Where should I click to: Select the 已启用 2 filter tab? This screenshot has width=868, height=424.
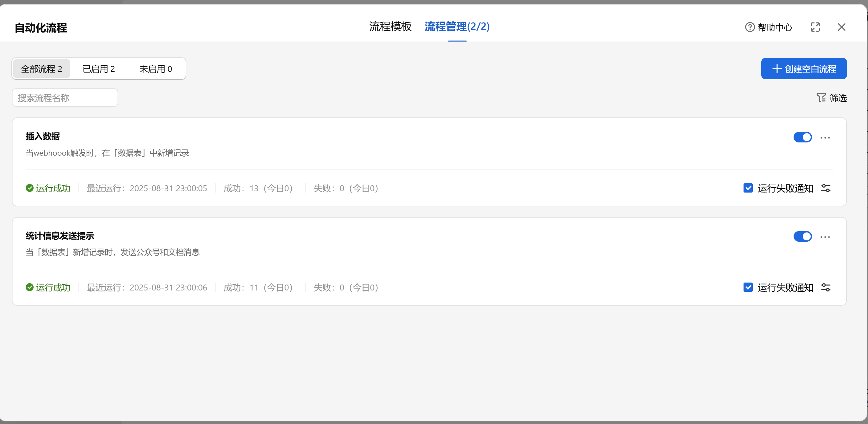click(x=99, y=69)
